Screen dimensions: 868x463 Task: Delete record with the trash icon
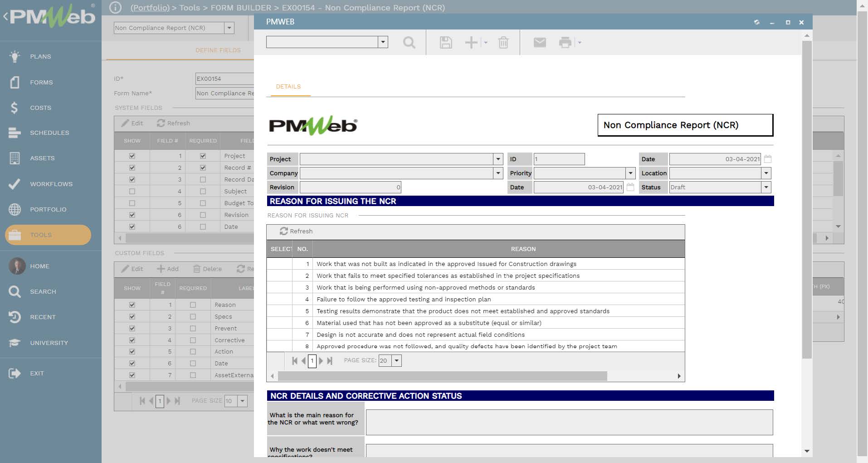503,43
